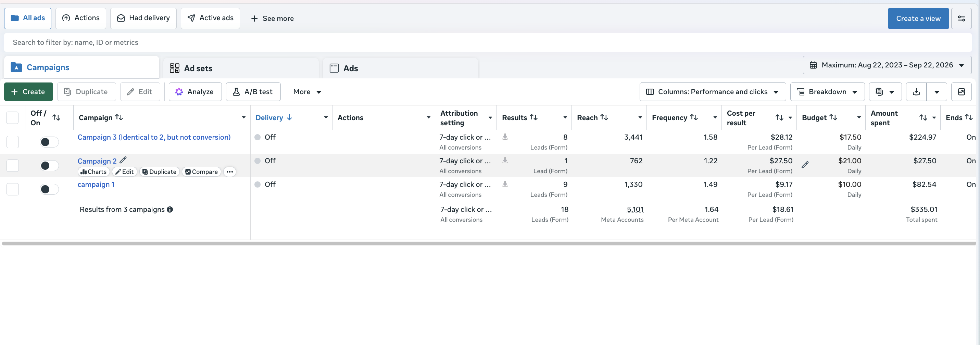This screenshot has height=345, width=980.
Task: Toggle campaign 1 on/off switch
Action: pyautogui.click(x=49, y=189)
